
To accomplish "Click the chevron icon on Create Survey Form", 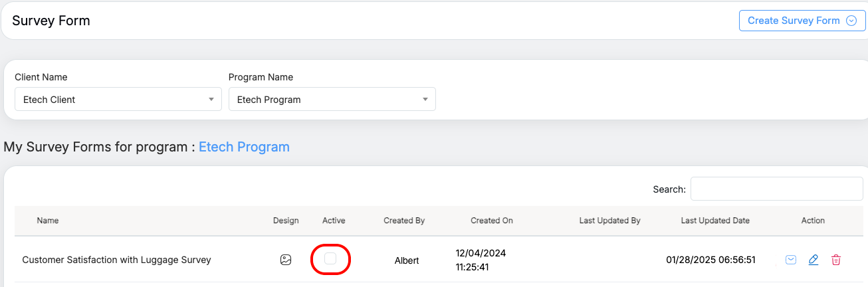I will point(851,21).
